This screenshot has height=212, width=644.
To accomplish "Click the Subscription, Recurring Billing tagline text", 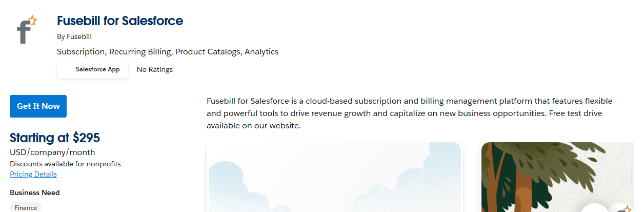I will click(x=168, y=51).
